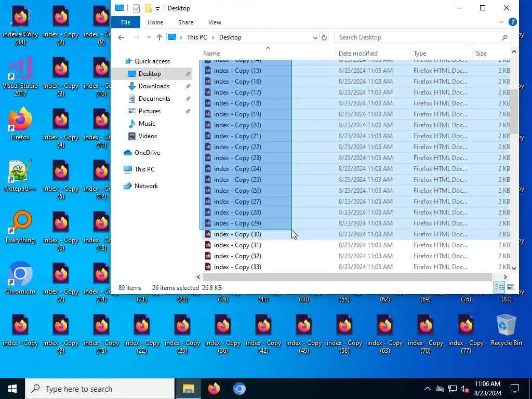
Task: Select file index - Copy (33)
Action: point(237,267)
